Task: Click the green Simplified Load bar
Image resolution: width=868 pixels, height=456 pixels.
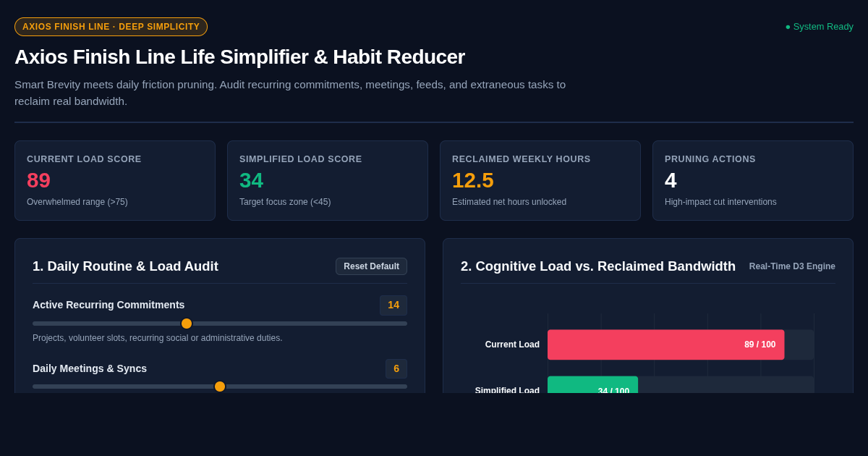Action: tap(592, 385)
